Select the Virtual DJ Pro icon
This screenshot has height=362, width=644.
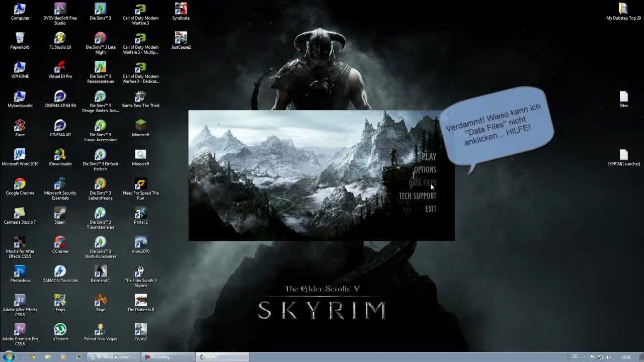pyautogui.click(x=60, y=70)
